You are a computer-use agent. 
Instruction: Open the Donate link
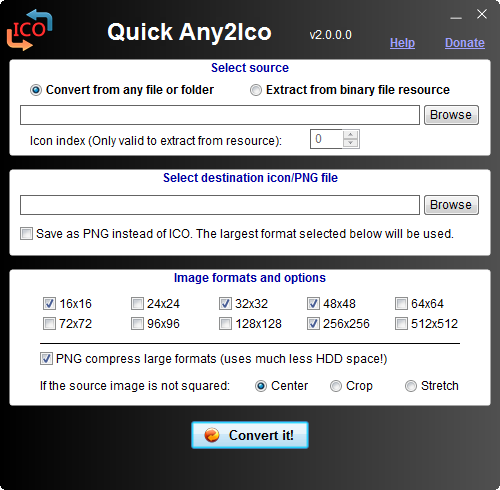[x=465, y=43]
